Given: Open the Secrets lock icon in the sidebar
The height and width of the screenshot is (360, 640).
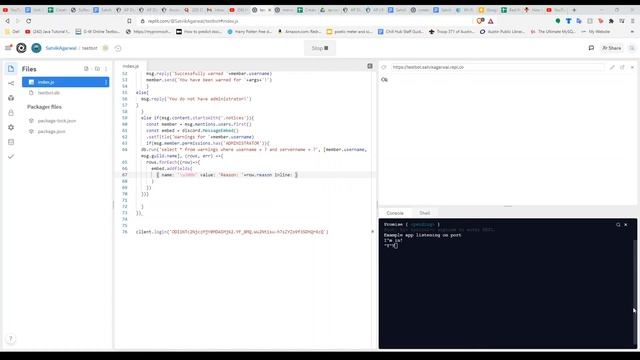Looking at the screenshot, I should tap(11, 113).
